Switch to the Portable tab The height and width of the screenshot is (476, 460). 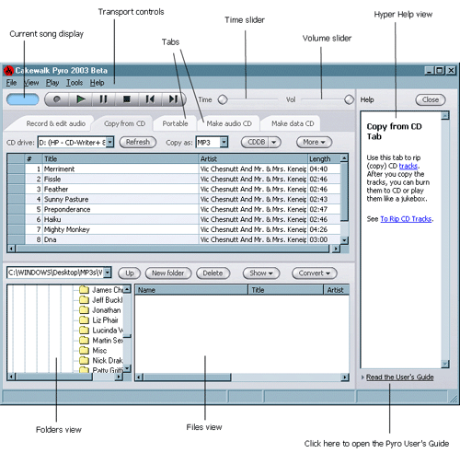point(175,123)
